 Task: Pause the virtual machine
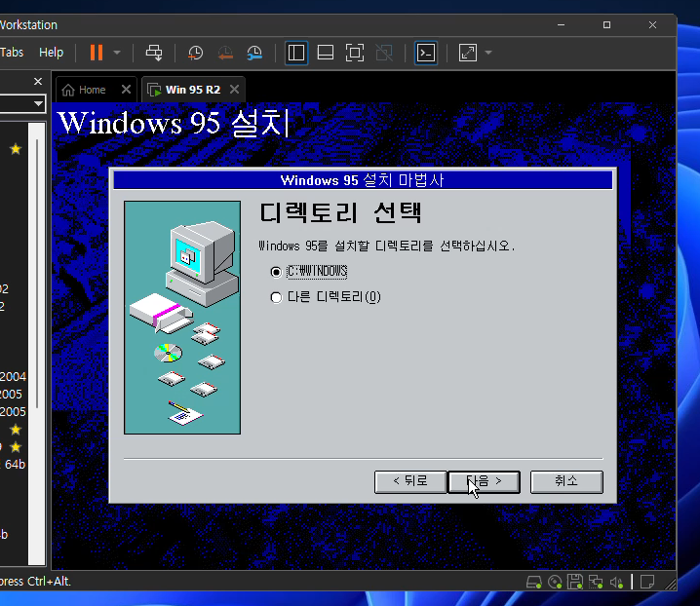pos(97,53)
